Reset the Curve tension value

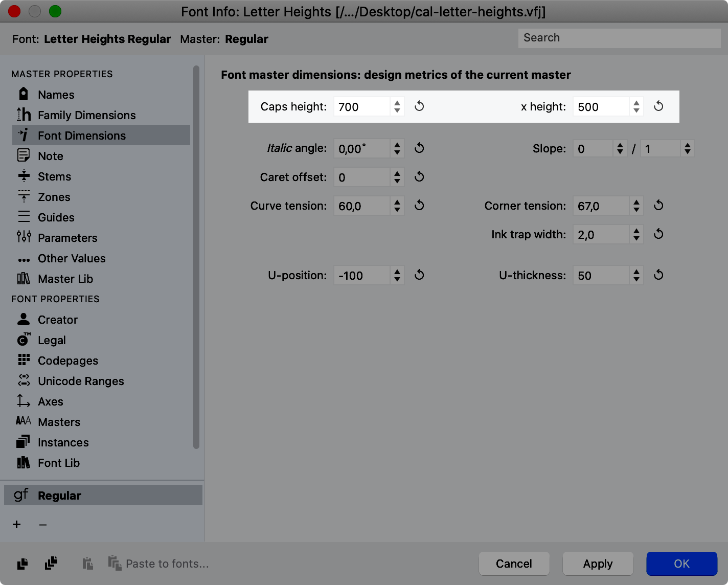click(x=419, y=206)
